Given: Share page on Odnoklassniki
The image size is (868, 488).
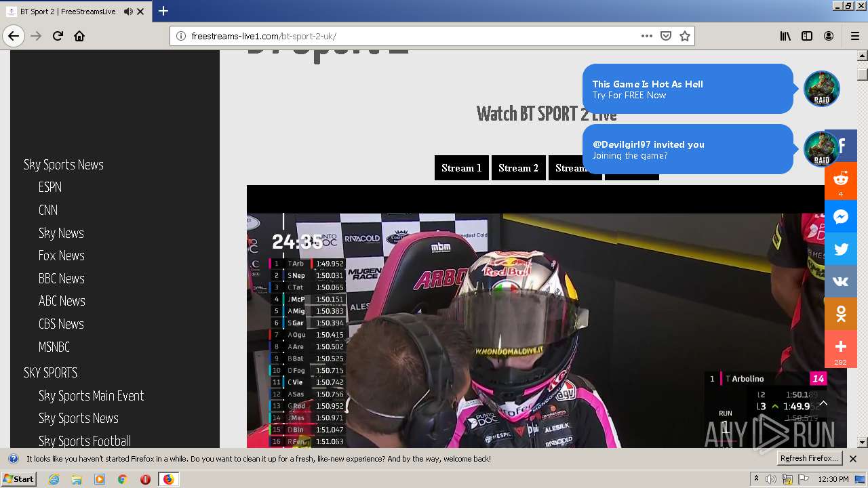Looking at the screenshot, I should 841,314.
